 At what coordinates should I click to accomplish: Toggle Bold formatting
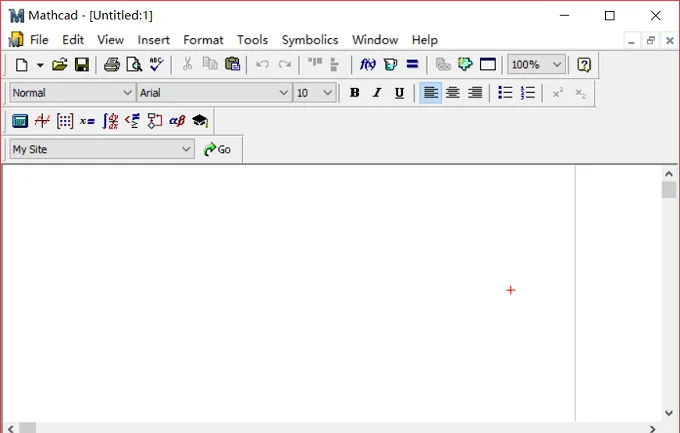click(x=354, y=93)
